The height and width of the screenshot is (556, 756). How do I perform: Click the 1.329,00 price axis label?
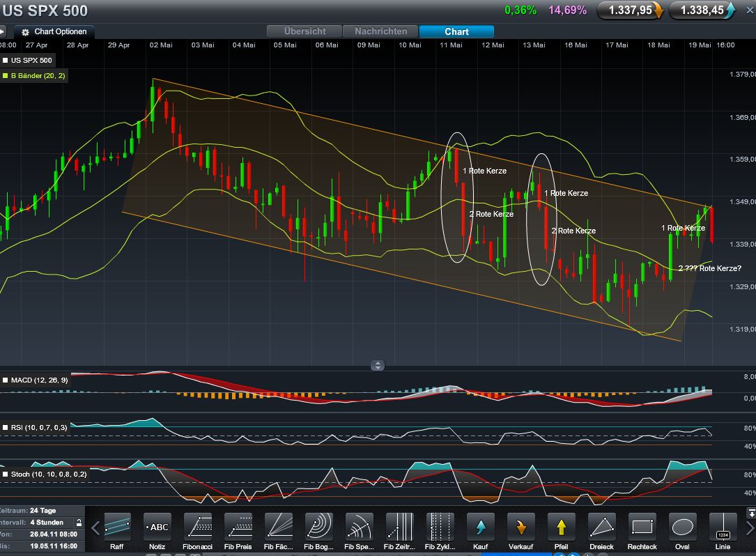tap(743, 286)
